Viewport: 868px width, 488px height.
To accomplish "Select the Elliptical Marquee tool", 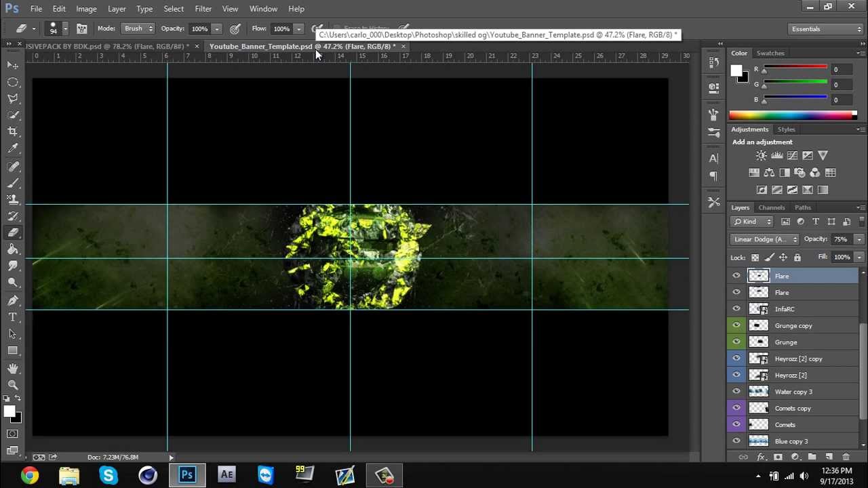I will 13,82.
